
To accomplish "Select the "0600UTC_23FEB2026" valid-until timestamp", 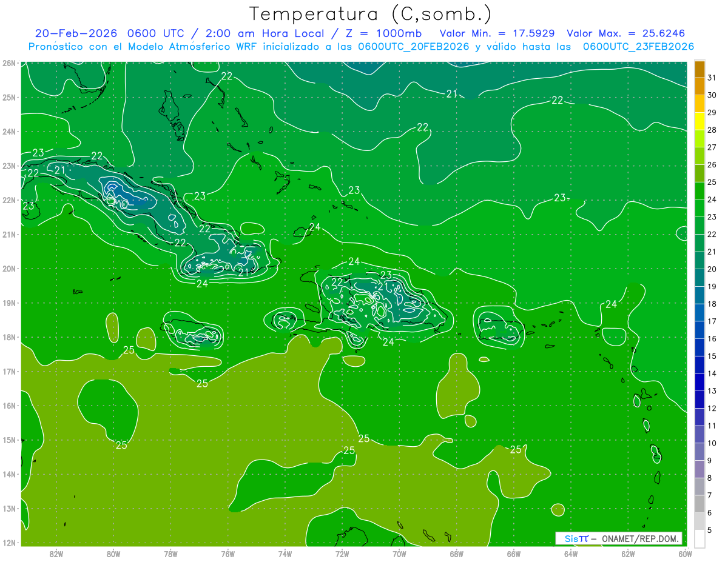I will tap(638, 47).
